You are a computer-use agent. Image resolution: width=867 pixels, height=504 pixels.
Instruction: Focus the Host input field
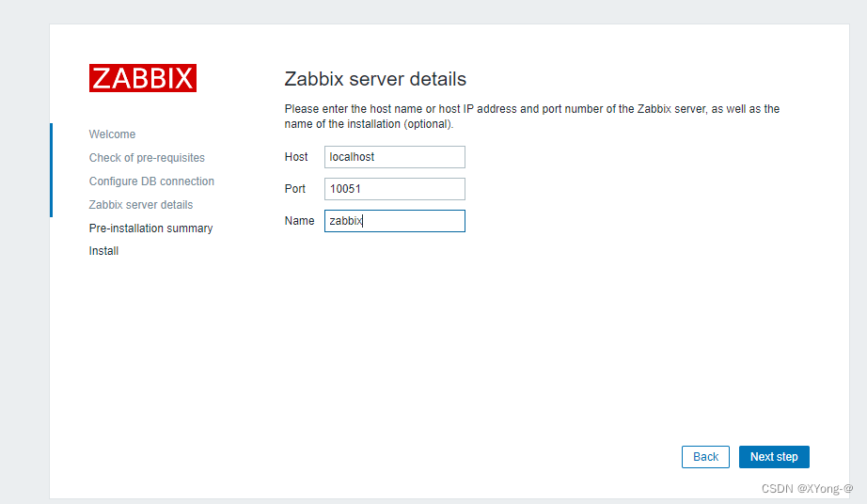[x=395, y=157]
